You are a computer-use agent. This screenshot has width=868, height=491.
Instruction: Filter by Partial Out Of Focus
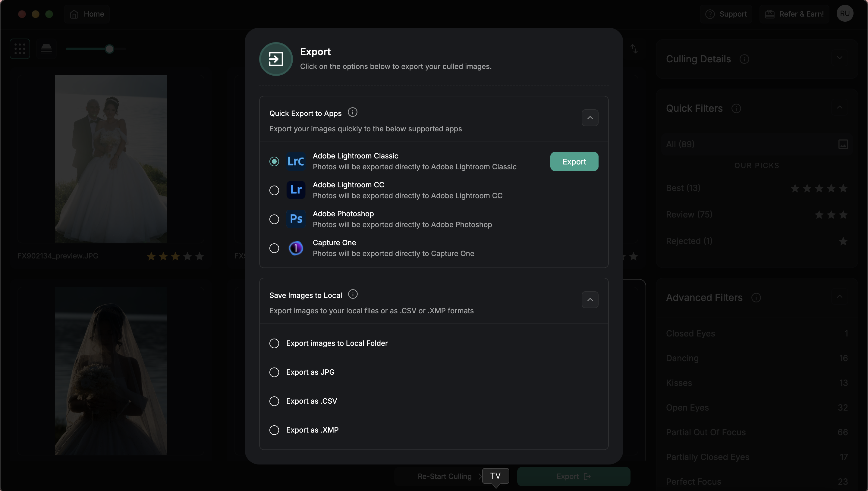pyautogui.click(x=757, y=432)
